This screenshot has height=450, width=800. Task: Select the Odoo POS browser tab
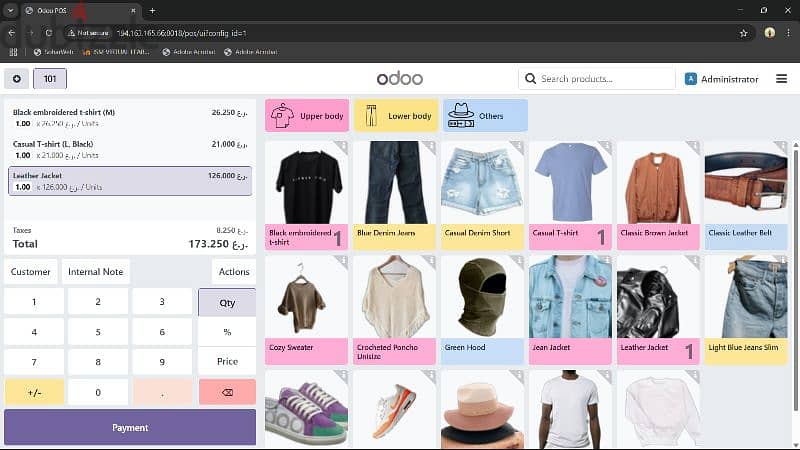pyautogui.click(x=81, y=10)
